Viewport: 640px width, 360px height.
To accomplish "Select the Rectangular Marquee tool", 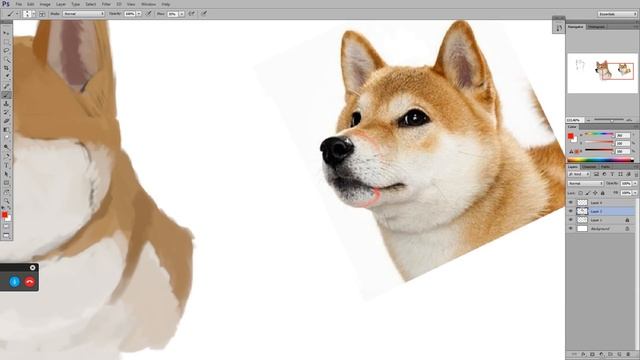I will pyautogui.click(x=6, y=42).
